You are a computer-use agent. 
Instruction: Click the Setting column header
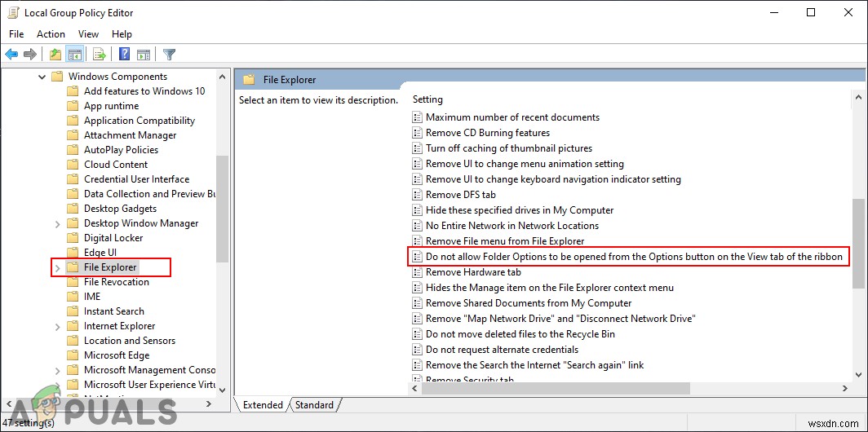(x=428, y=99)
